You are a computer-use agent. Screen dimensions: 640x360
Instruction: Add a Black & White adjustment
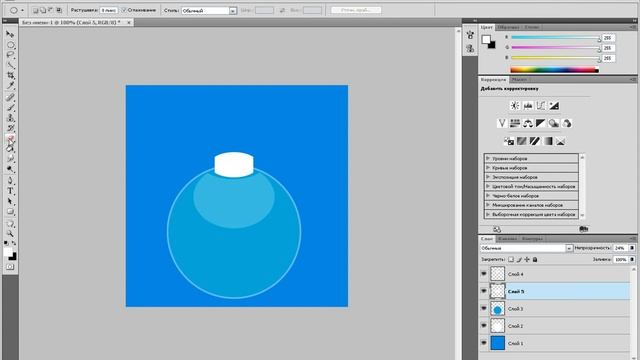[x=541, y=123]
